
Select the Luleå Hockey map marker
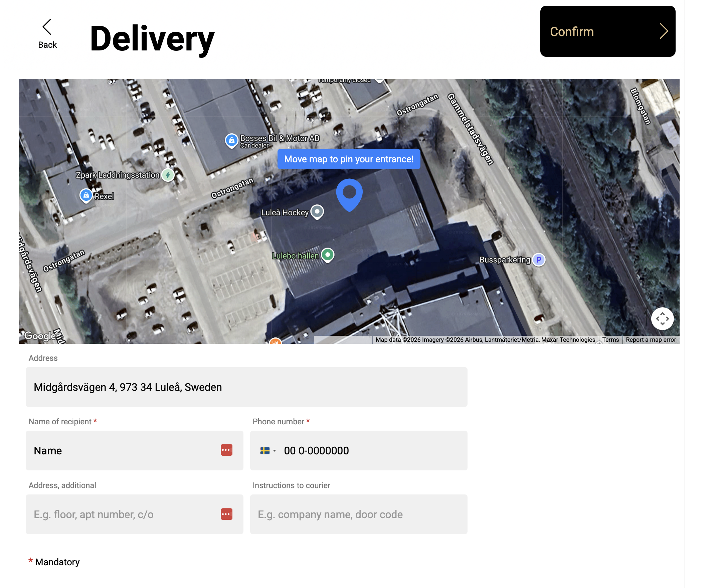point(317,212)
